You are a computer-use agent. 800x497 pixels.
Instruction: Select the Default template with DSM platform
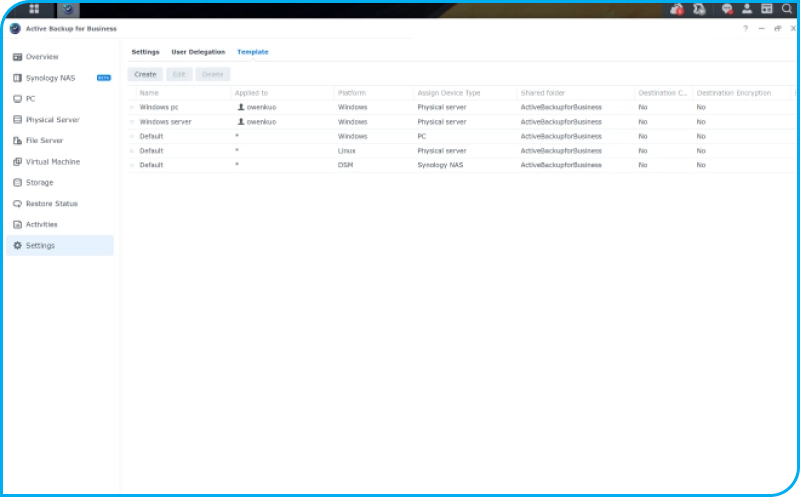tap(462, 165)
